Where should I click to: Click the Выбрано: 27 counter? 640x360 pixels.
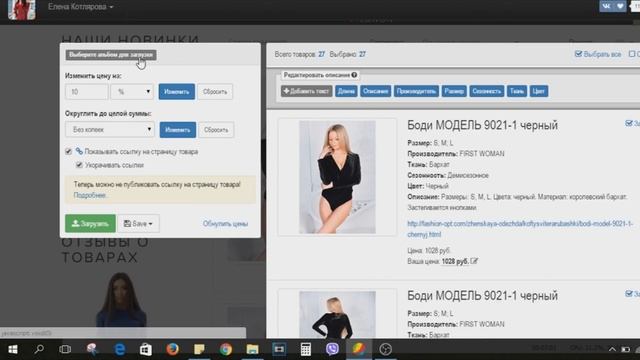347,54
